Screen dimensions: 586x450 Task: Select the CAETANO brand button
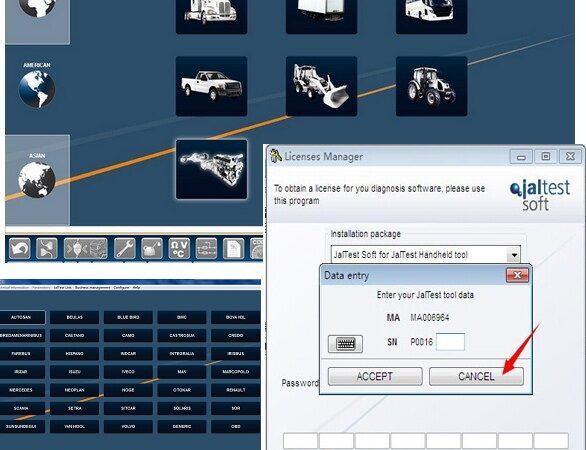pos(74,336)
